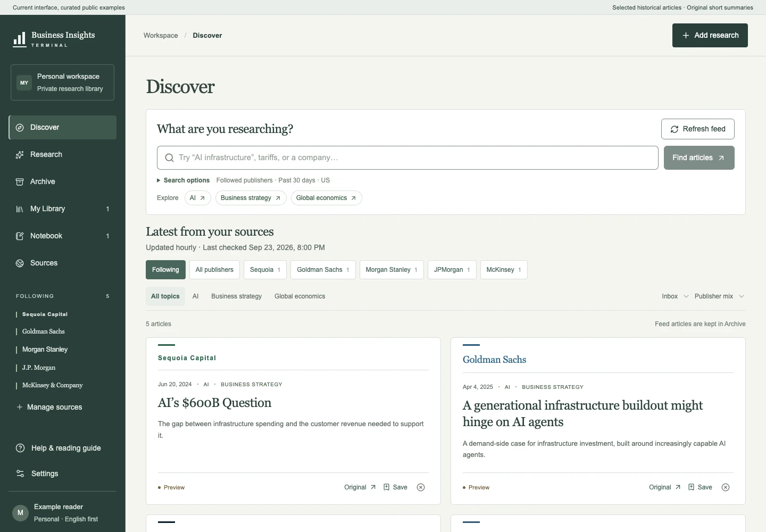Click the Example reader M avatar
This screenshot has height=532, width=766.
[x=20, y=513]
